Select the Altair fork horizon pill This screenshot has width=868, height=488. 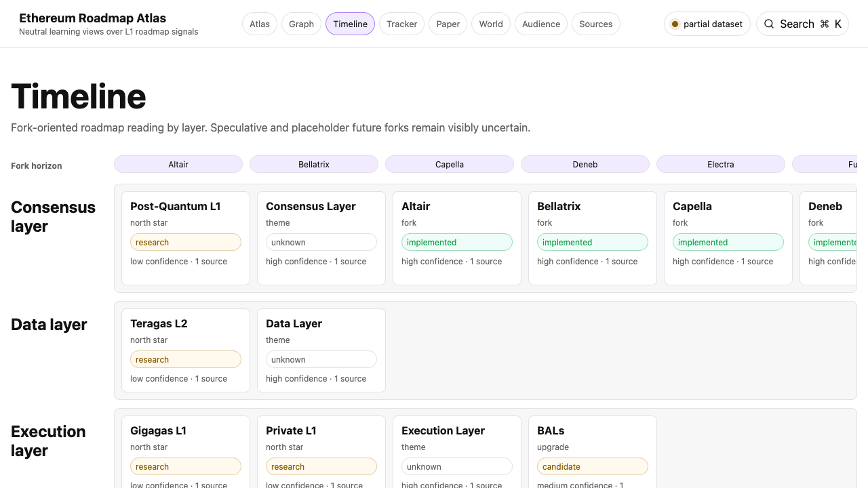coord(178,164)
